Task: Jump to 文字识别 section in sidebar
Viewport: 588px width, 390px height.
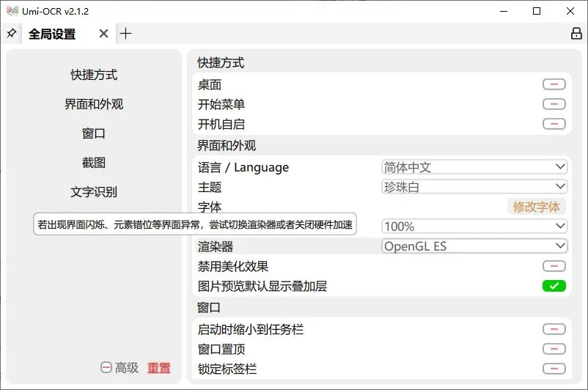Action: click(x=94, y=191)
